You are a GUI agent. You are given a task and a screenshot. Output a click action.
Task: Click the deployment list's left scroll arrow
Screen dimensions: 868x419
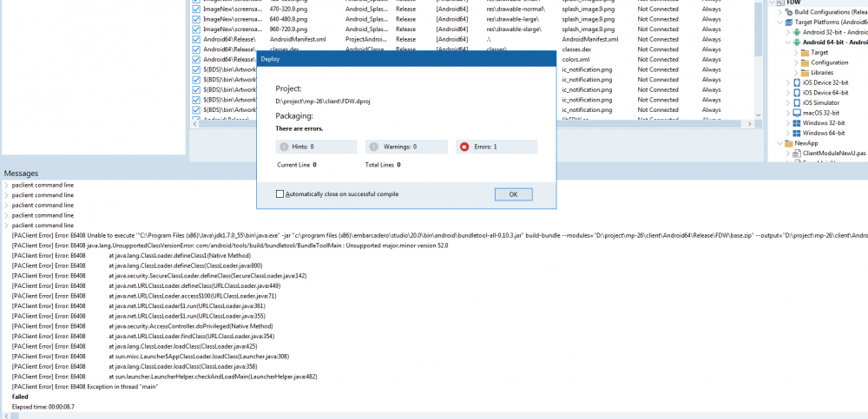tap(194, 124)
